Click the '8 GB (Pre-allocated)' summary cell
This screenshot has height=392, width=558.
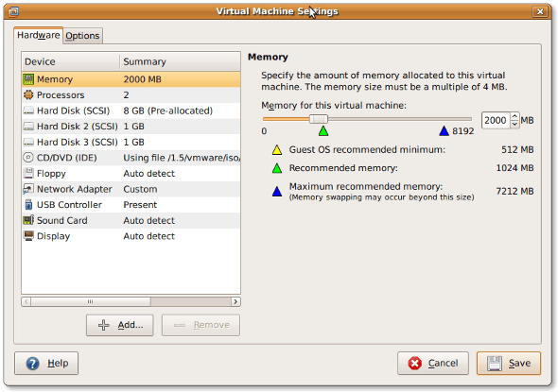coord(168,111)
